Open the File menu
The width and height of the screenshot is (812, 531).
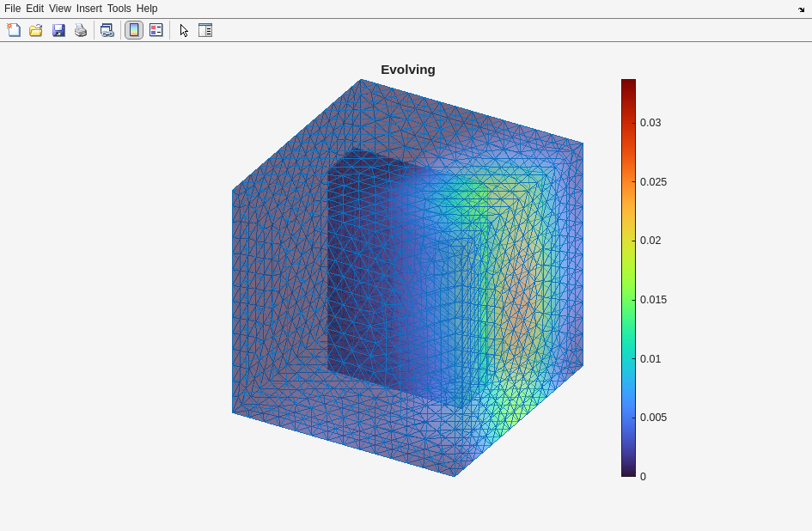tap(12, 9)
